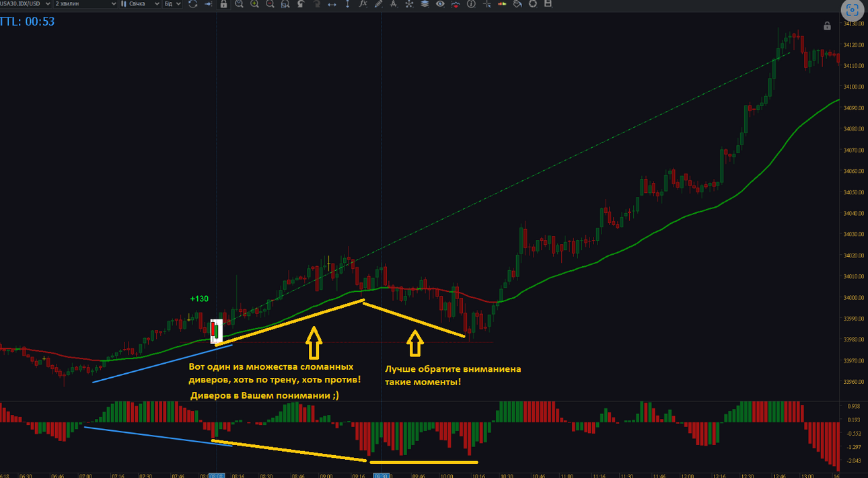Viewport: 868px width, 478px height.
Task: Click the paint bucket theme icon
Action: pos(517,4)
